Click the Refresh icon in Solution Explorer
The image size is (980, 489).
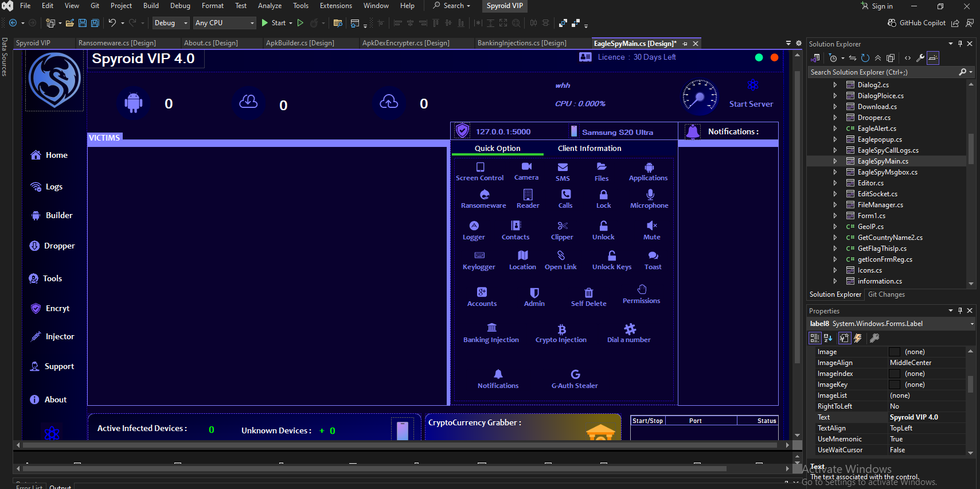[865, 58]
